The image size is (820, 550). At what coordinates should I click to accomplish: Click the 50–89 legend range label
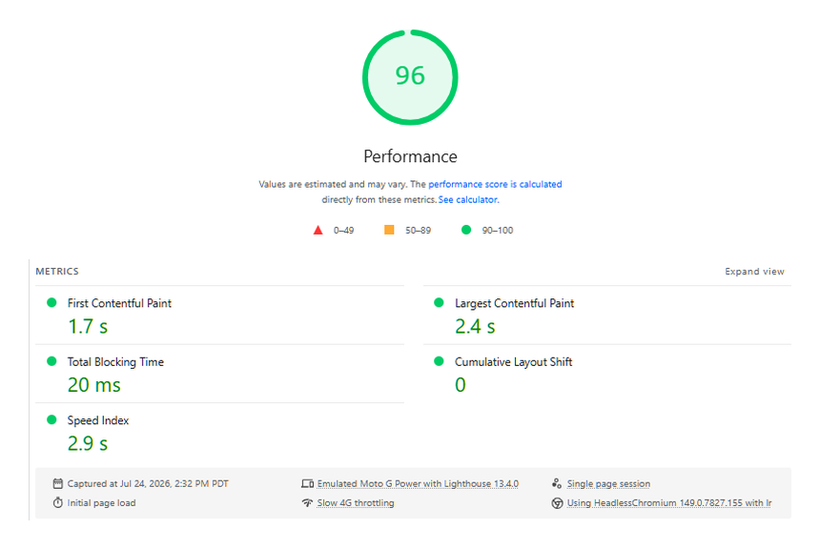pyautogui.click(x=418, y=231)
